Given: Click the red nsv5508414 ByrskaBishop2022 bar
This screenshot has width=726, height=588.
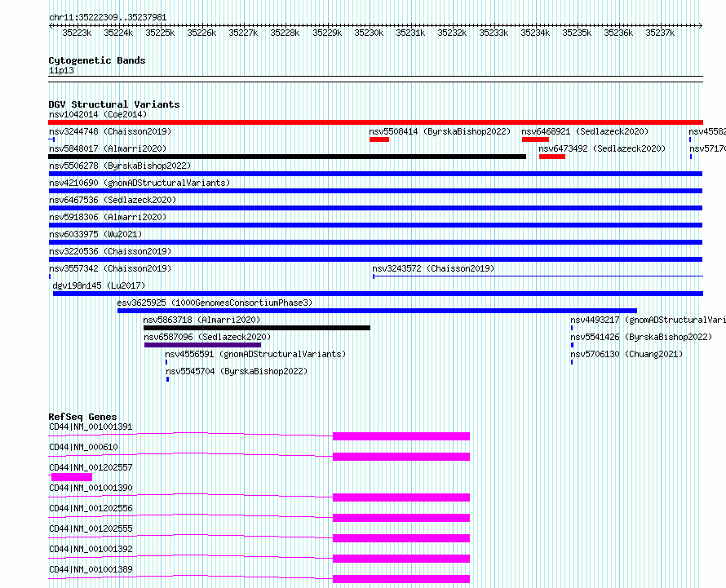Looking at the screenshot, I should (x=379, y=139).
